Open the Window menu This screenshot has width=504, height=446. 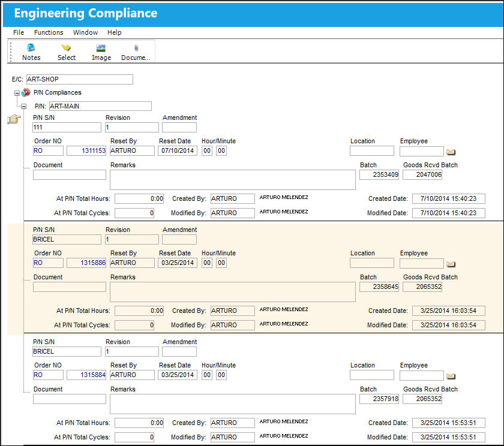tap(85, 32)
